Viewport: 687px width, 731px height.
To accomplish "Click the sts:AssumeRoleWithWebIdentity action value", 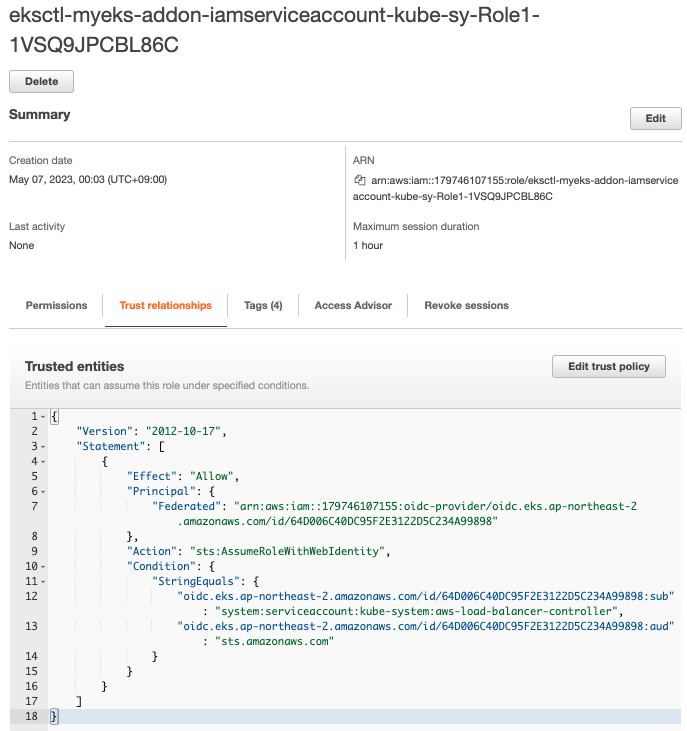I will (x=287, y=551).
